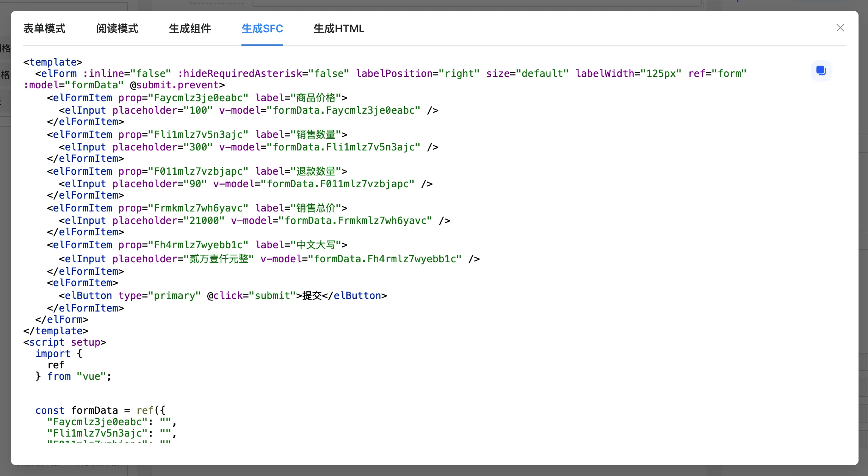Click the const formData ref line

(100, 410)
